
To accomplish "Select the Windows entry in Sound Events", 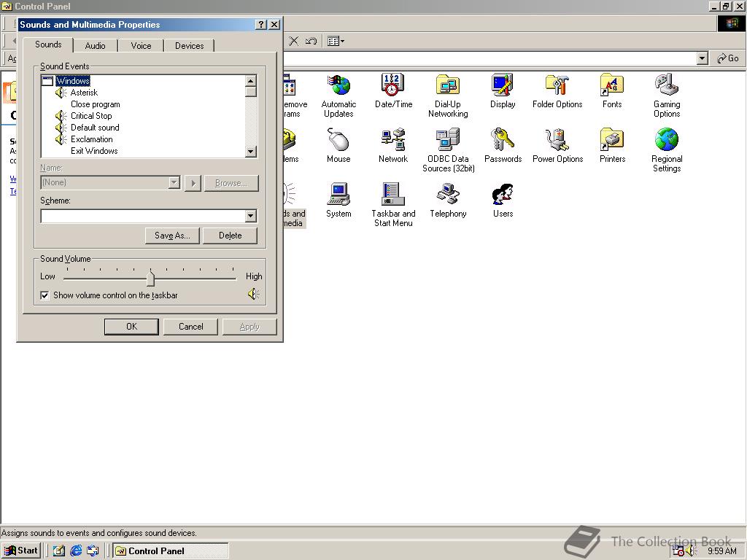I will point(73,80).
